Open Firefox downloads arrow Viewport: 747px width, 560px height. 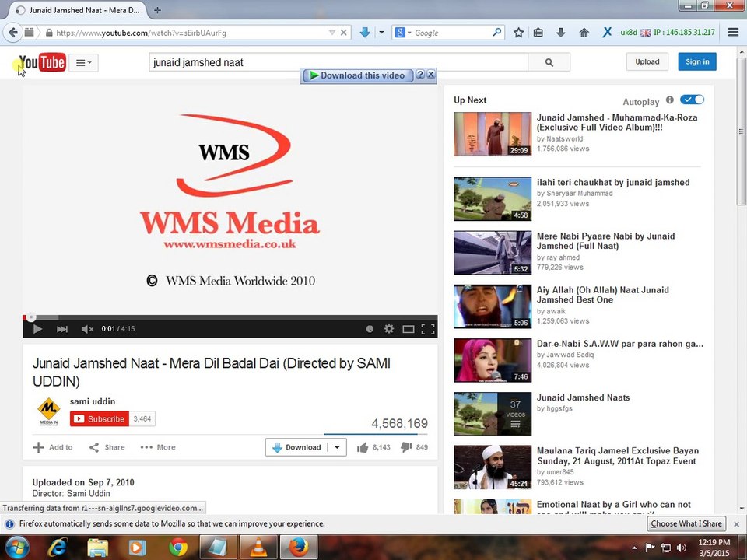tap(561, 33)
